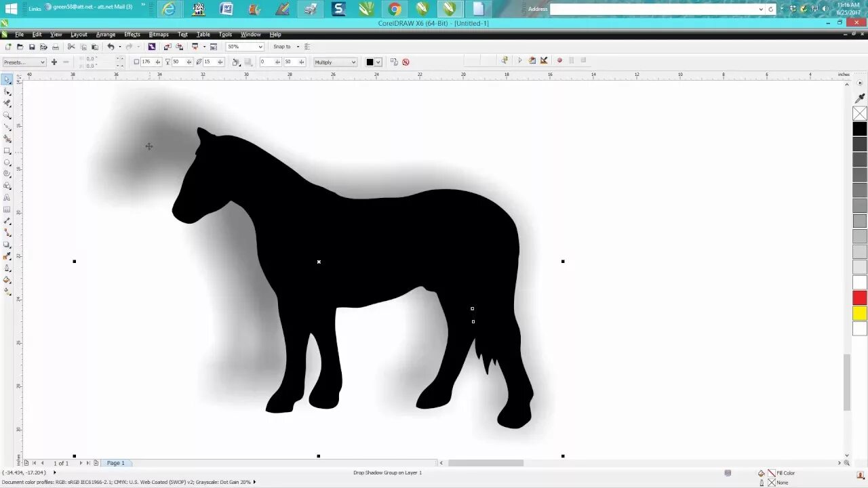The height and width of the screenshot is (488, 868).
Task: Click the taskbar Address input field
Action: (654, 9)
